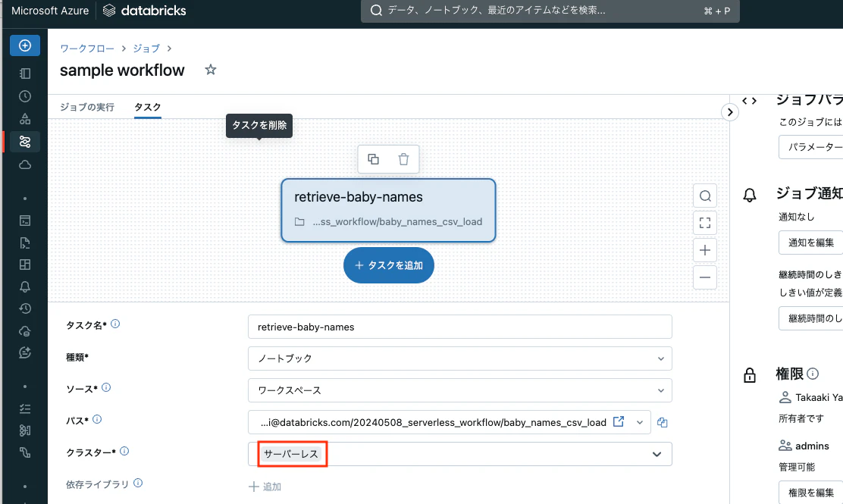Open SQL Editor icon in sidebar

pyautogui.click(x=25, y=221)
